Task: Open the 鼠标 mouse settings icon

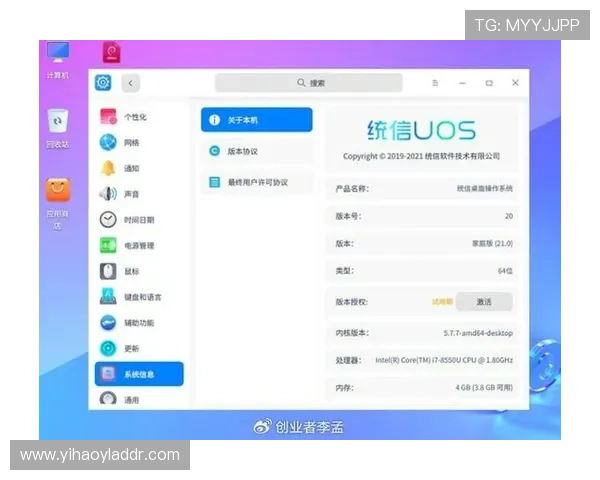Action: [108, 271]
